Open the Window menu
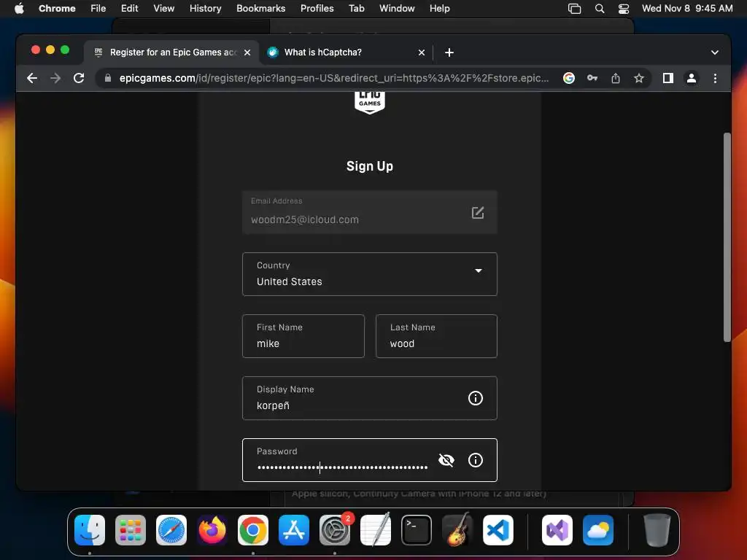747x560 pixels. pyautogui.click(x=397, y=9)
